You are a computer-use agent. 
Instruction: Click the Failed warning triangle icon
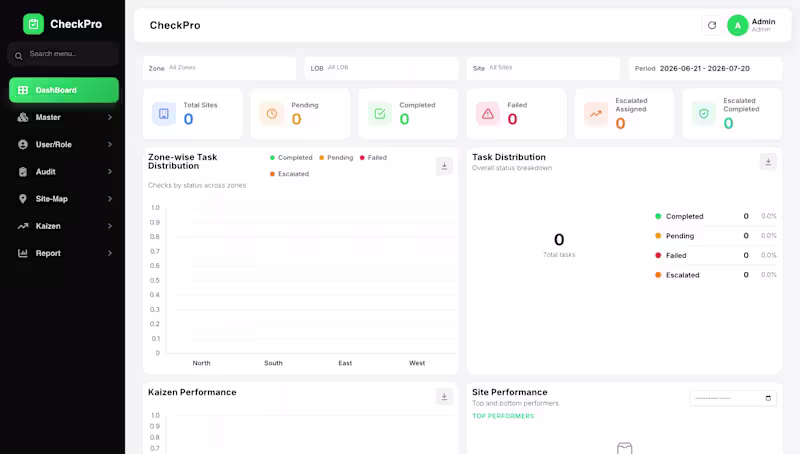pyautogui.click(x=488, y=114)
